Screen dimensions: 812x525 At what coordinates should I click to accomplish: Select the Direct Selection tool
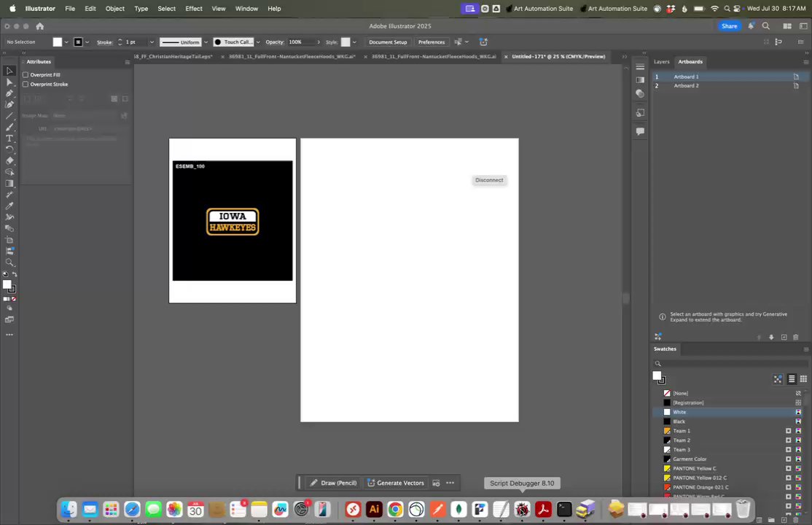tap(9, 82)
